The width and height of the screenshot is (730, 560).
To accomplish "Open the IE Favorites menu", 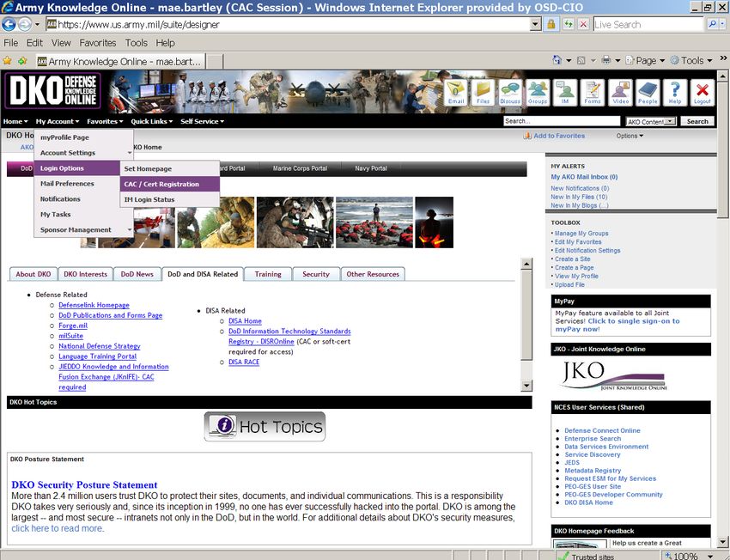I will (98, 43).
